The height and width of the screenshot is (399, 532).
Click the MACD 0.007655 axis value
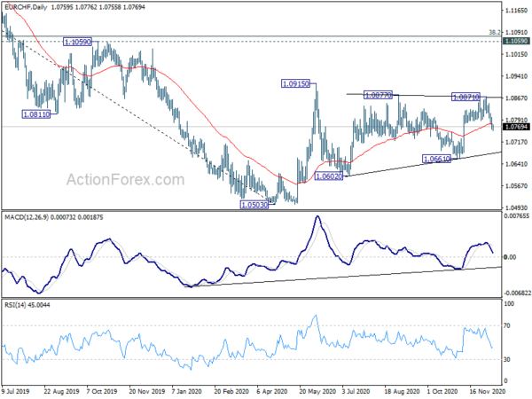click(x=517, y=216)
